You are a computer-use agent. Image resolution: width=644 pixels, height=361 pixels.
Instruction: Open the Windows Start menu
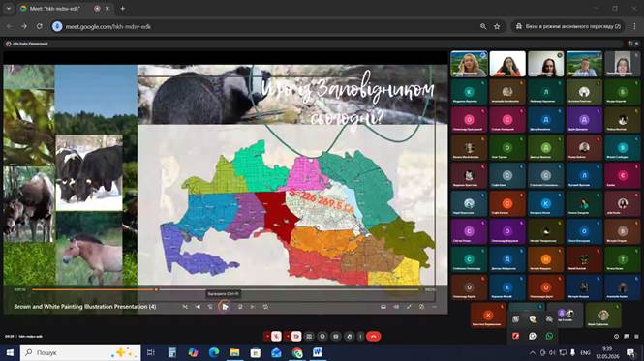click(10, 353)
